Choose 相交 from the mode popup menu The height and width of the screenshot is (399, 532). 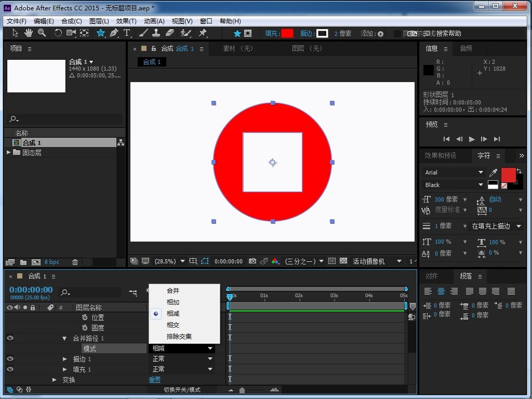point(173,325)
